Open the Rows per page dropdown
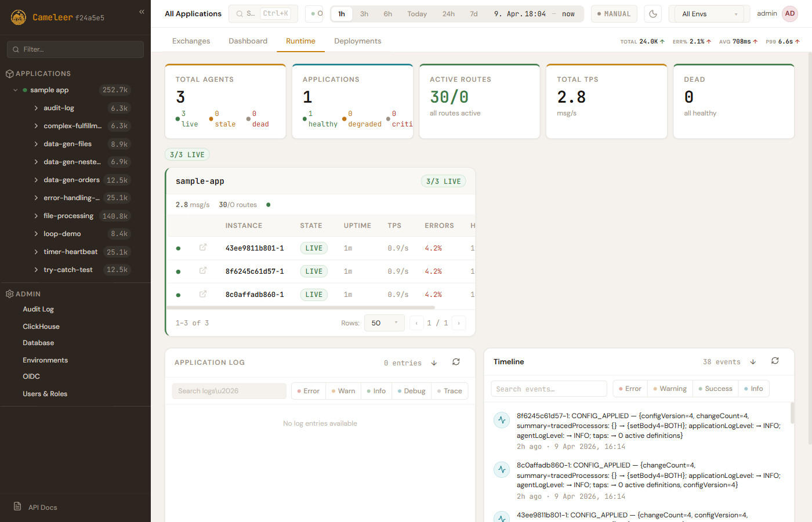This screenshot has width=812, height=522. (x=384, y=323)
